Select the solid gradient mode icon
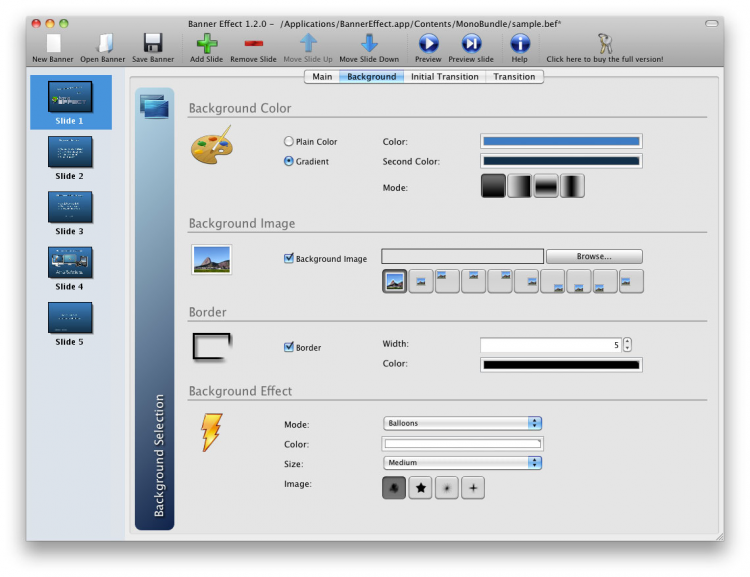Screen dimensions: 750x577 pyautogui.click(x=493, y=186)
